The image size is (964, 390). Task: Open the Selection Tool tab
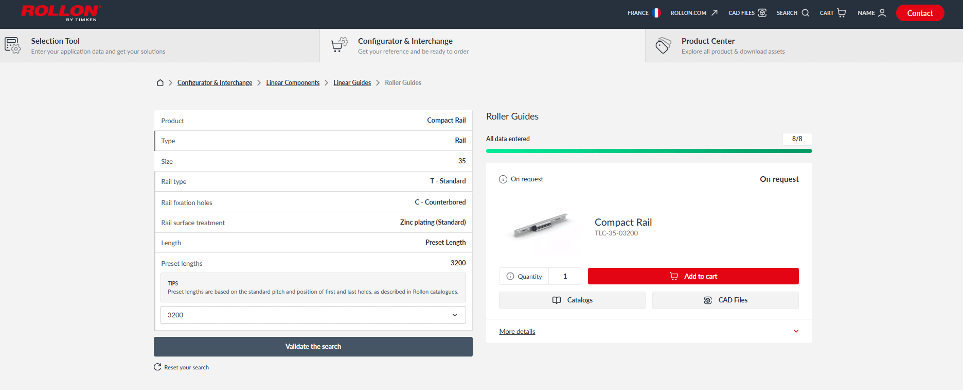click(160, 46)
